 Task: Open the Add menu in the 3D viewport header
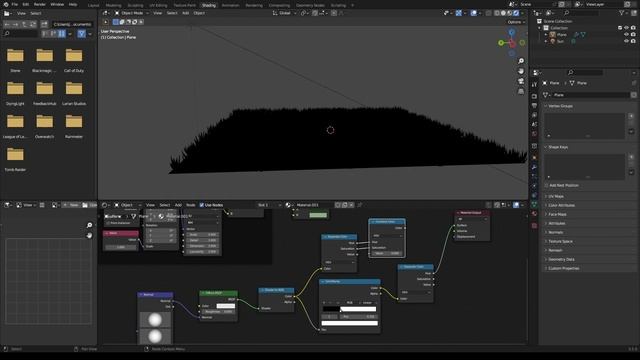(185, 13)
